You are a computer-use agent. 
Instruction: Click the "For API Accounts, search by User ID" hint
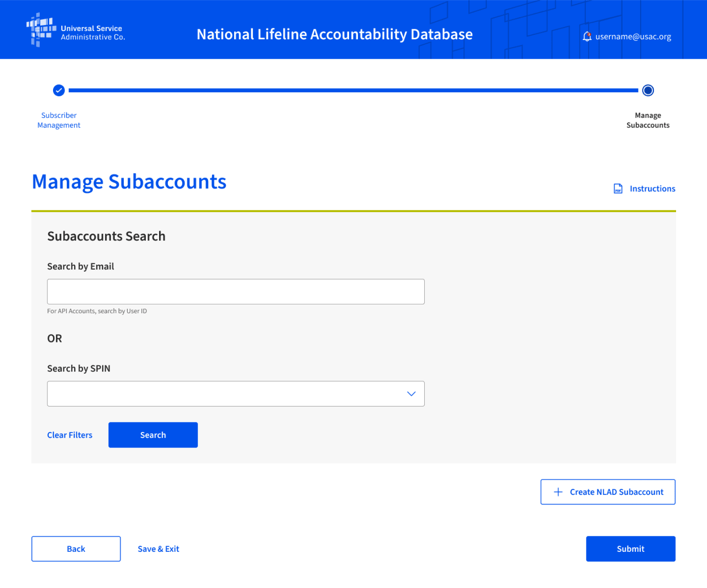coord(97,311)
